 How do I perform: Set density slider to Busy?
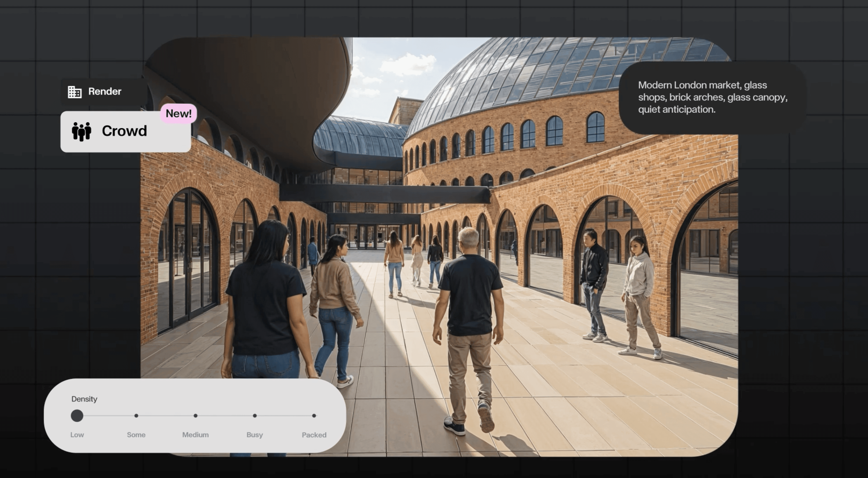coord(255,416)
